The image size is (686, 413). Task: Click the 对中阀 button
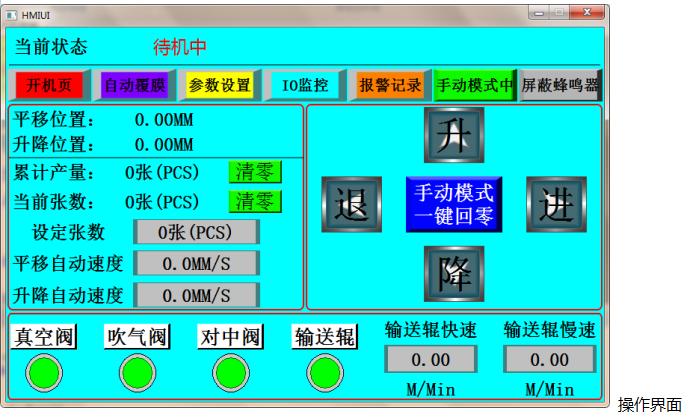(x=231, y=337)
